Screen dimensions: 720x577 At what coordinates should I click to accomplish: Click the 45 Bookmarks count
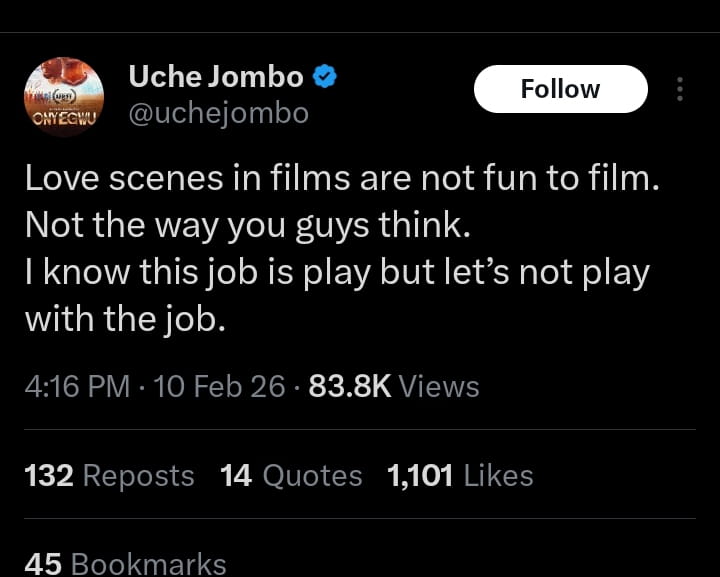(x=125, y=564)
